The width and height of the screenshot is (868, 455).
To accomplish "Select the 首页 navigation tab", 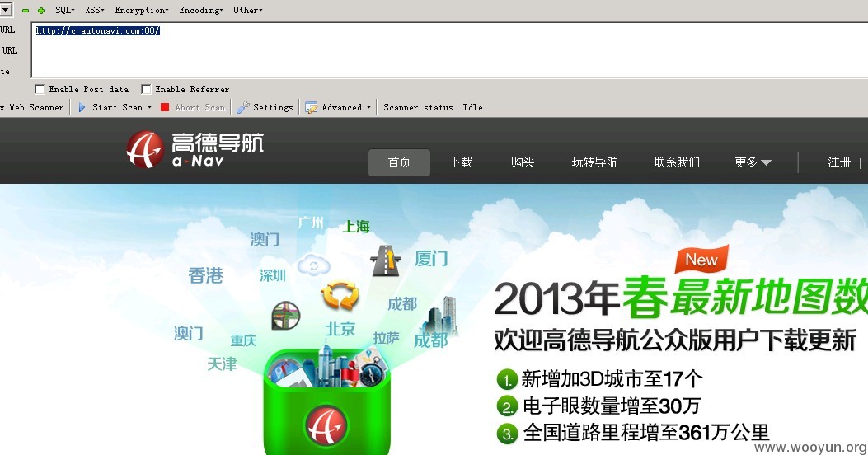I will point(399,162).
